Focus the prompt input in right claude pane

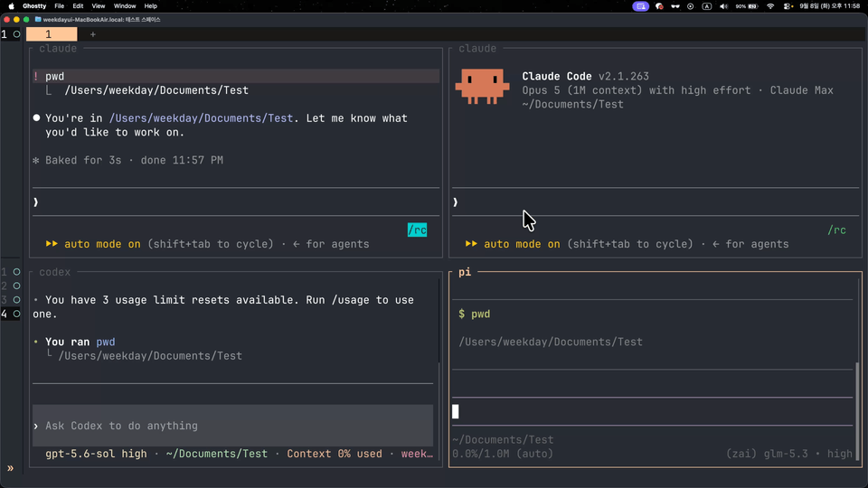656,202
